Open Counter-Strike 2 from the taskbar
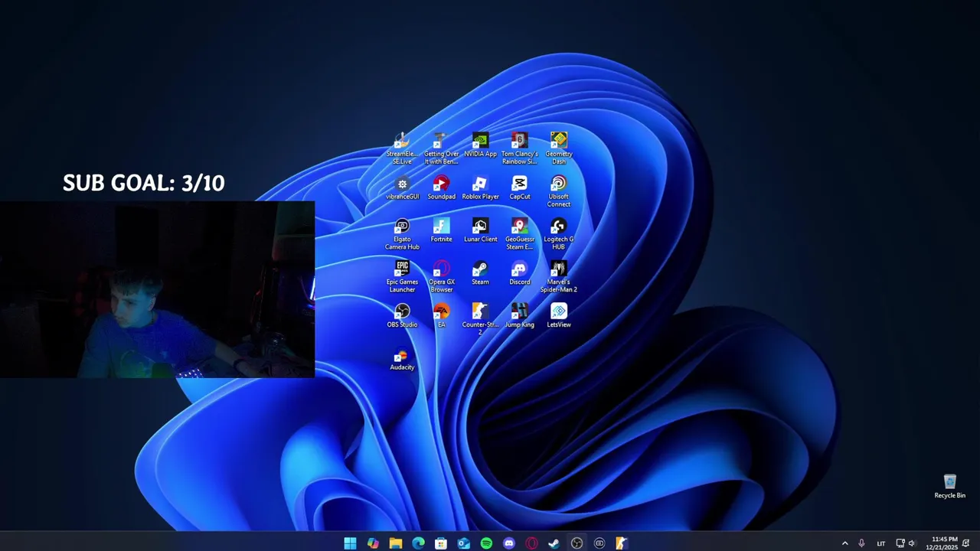Image resolution: width=980 pixels, height=551 pixels. point(622,543)
